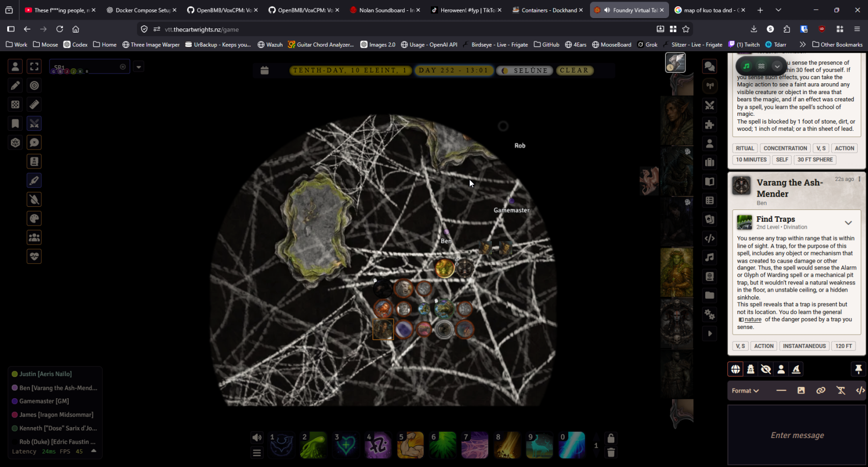Screen dimensions: 868x467
Task: Open the Token Controls person icon
Action: pos(16,66)
